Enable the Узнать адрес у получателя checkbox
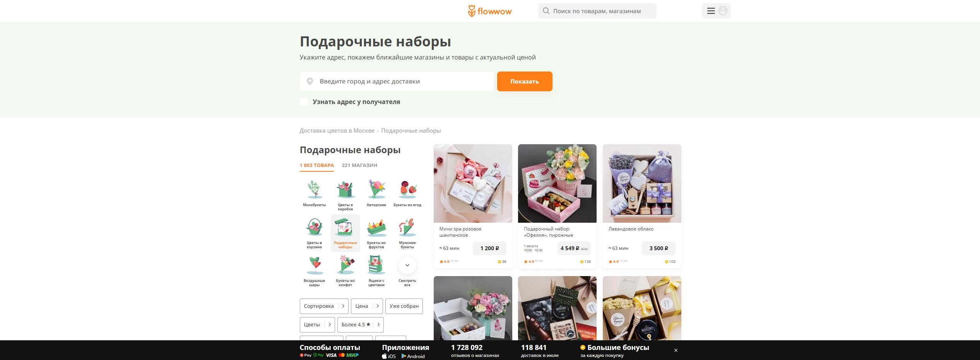980x360 pixels. click(x=304, y=102)
